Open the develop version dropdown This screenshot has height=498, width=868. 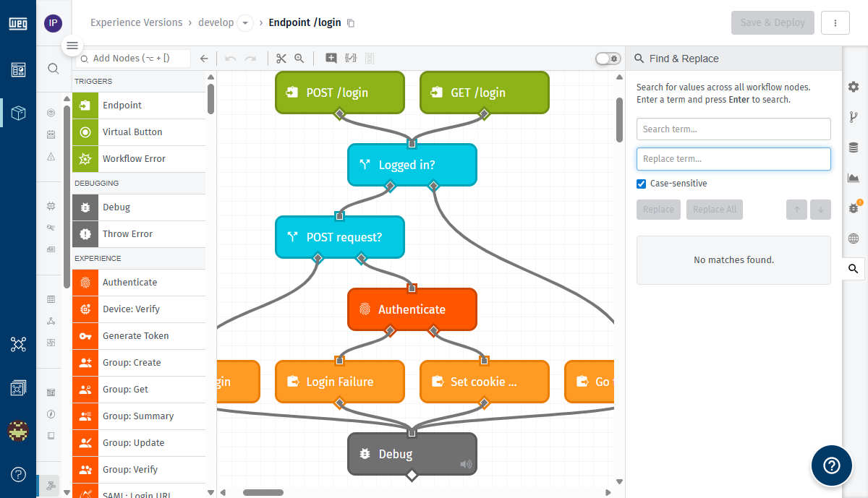[x=244, y=23]
